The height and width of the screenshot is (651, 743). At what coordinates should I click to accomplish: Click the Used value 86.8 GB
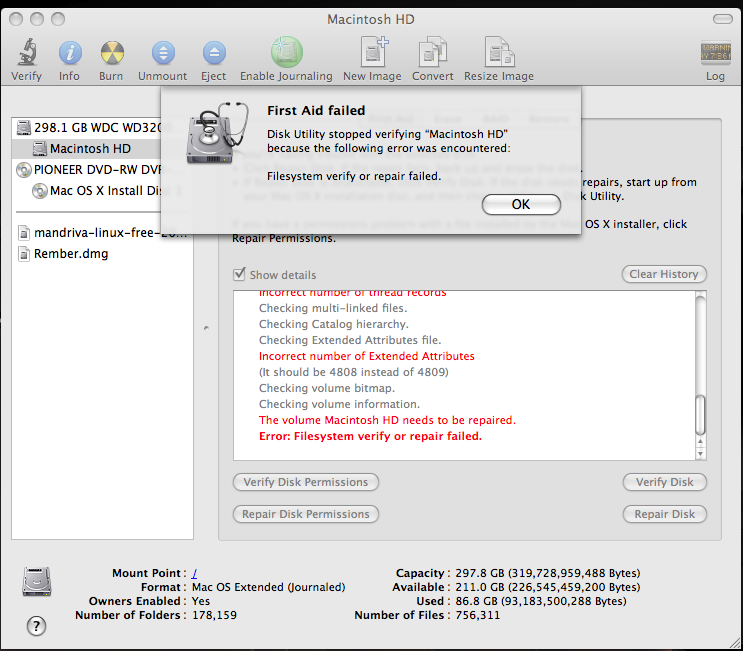[x=541, y=601]
